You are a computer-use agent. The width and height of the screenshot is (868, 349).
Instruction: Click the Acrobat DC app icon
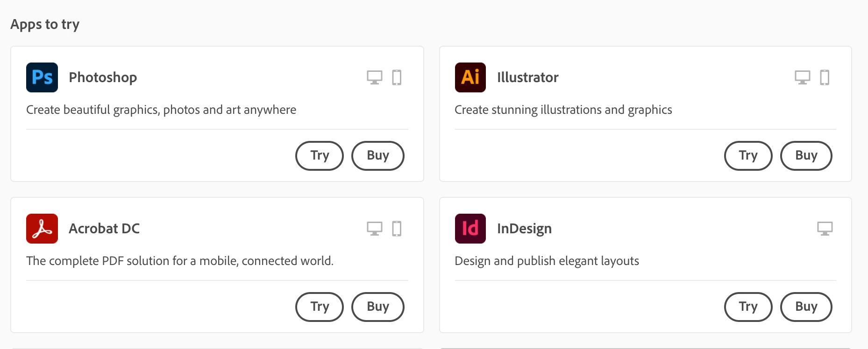[x=42, y=229]
